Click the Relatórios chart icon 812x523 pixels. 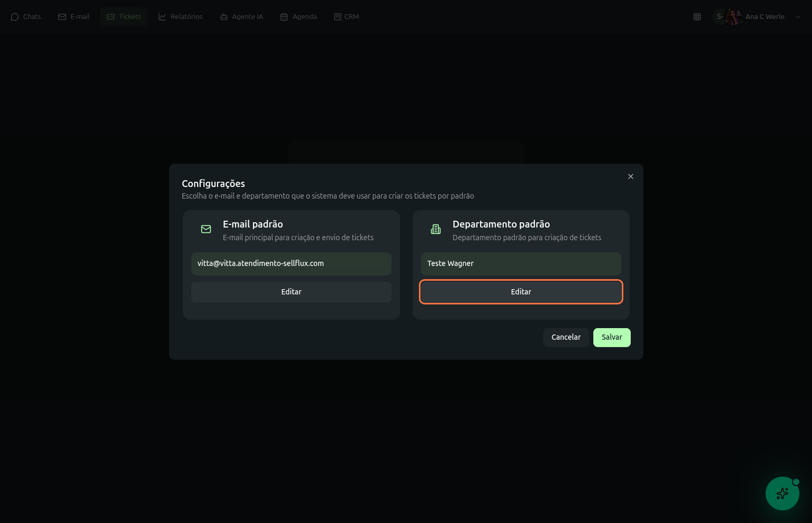tap(162, 17)
